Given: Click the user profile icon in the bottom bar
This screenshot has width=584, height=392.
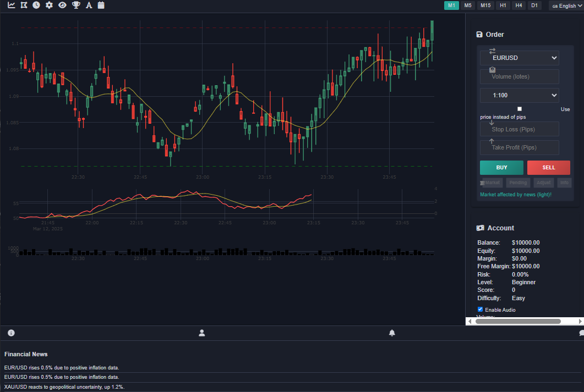Looking at the screenshot, I should click(x=201, y=333).
